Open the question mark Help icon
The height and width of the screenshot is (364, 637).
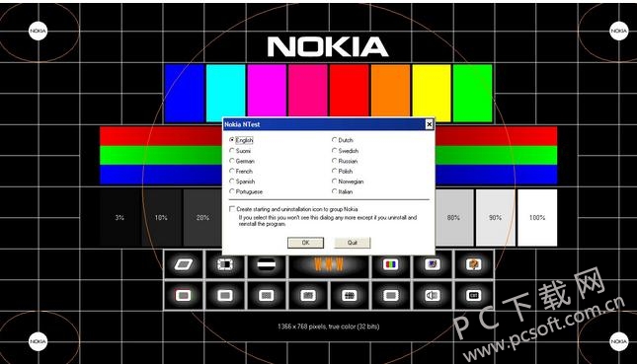coord(474,265)
